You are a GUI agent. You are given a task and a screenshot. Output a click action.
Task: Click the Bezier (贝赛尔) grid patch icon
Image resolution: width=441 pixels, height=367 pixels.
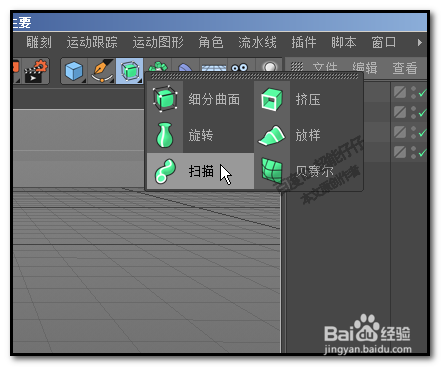272,171
